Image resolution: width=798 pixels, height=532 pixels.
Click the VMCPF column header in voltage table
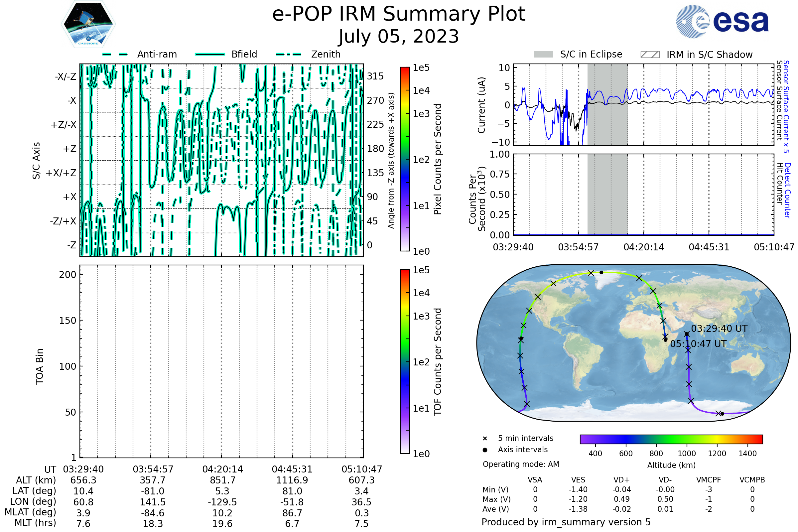[709, 480]
